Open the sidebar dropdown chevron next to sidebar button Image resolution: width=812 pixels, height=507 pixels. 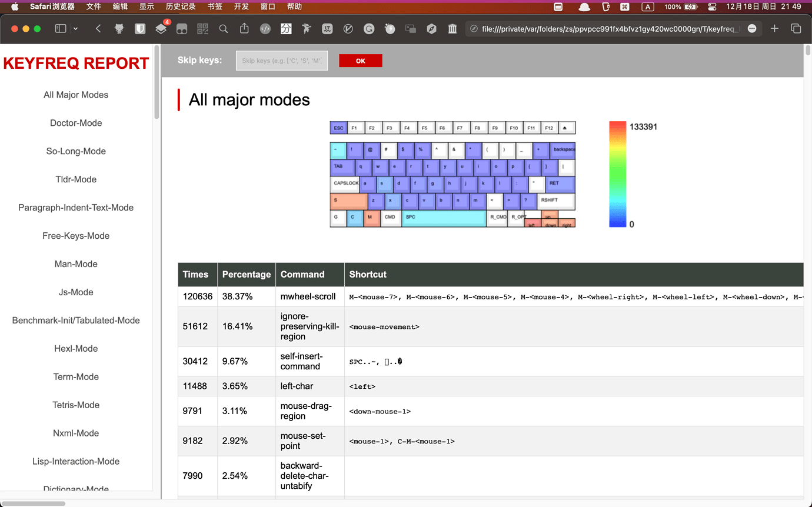76,28
